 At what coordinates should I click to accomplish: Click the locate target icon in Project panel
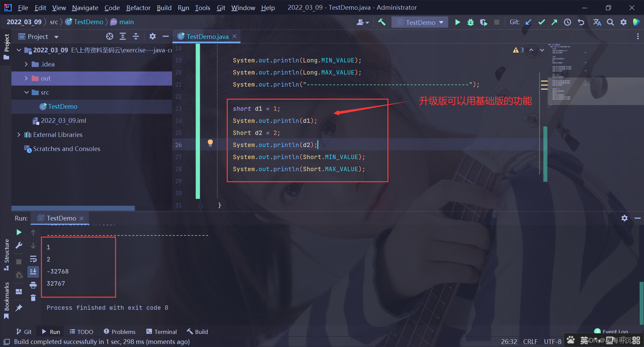point(110,36)
